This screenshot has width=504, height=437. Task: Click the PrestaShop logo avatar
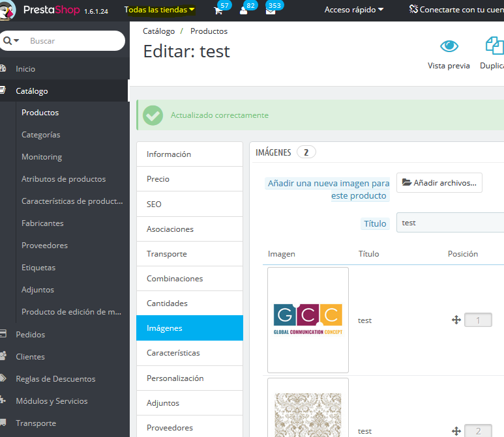point(7,10)
